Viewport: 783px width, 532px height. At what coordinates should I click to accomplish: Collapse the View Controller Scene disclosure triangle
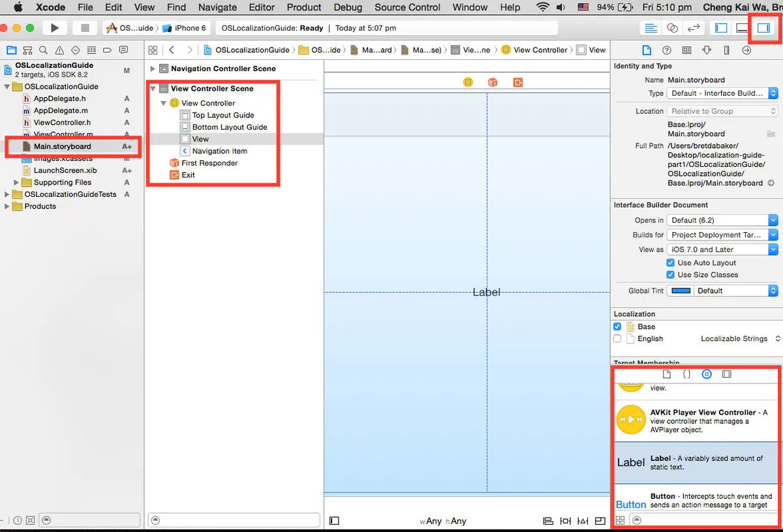coord(153,89)
